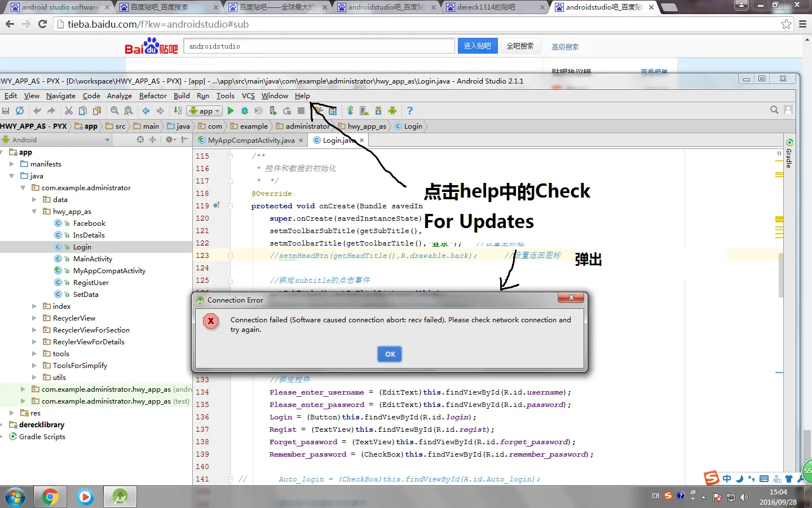812x508 pixels.
Task: Click the Hide project panel icon
Action: click(x=184, y=139)
